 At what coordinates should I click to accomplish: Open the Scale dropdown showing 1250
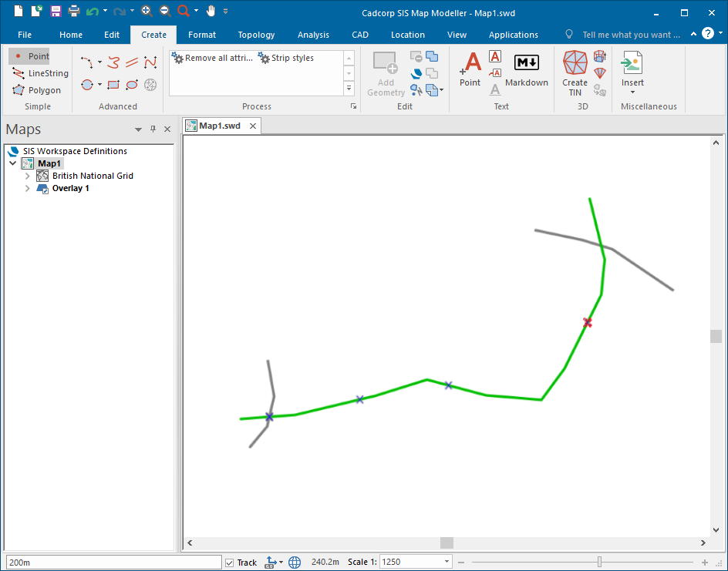(445, 561)
